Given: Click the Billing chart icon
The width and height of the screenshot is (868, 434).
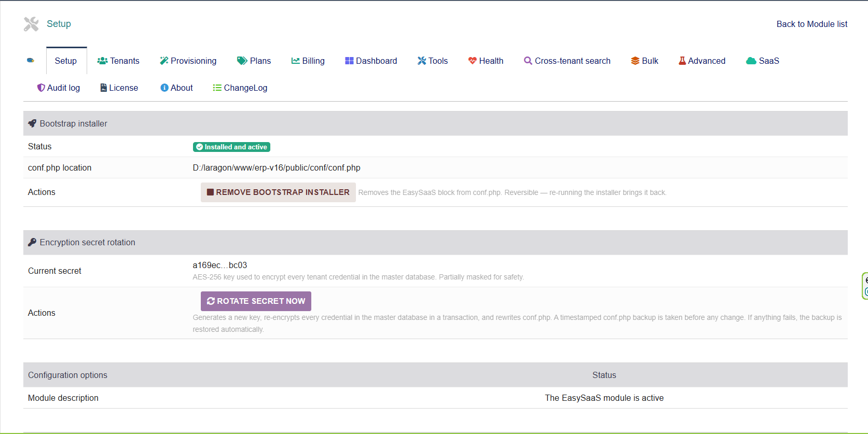Looking at the screenshot, I should tap(296, 61).
